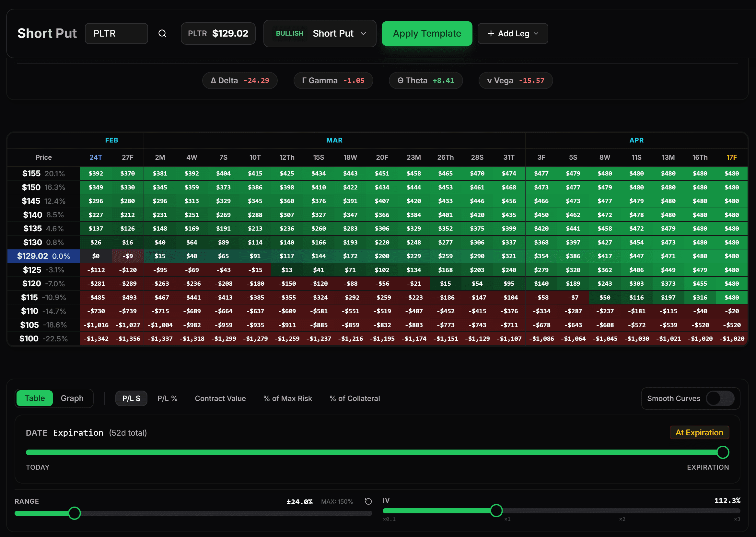Click the 3F date column header
756x537 pixels.
(541, 157)
